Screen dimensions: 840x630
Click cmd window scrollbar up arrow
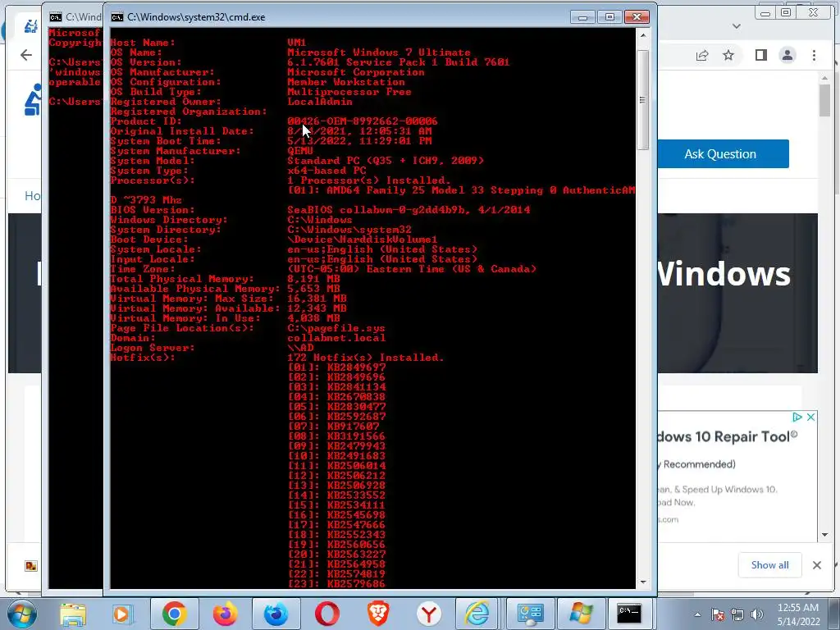[x=643, y=35]
